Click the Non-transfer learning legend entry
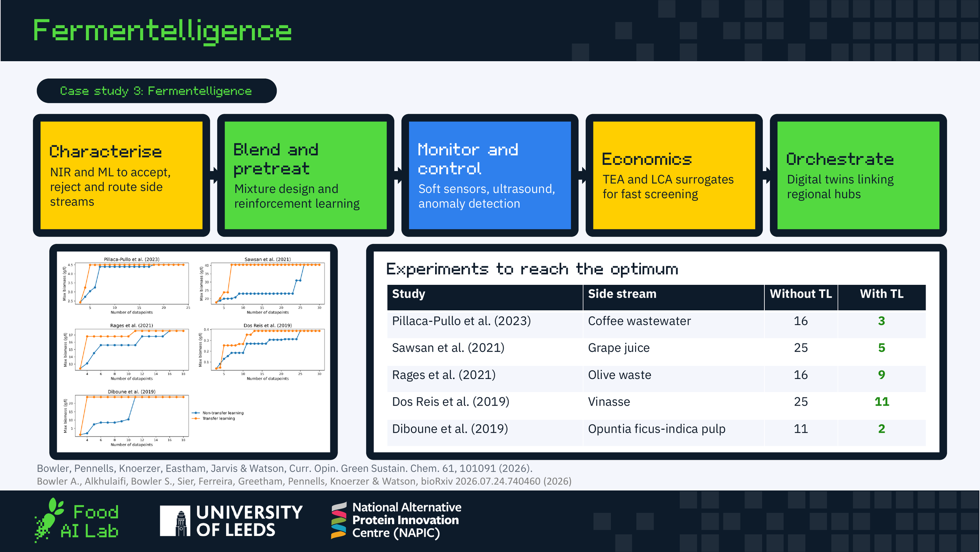 coord(218,413)
